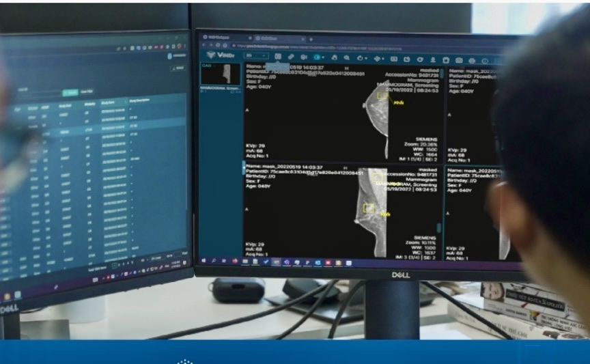Select the mammogram series thumbnail in left panel
The image size is (590, 364).
point(219,74)
